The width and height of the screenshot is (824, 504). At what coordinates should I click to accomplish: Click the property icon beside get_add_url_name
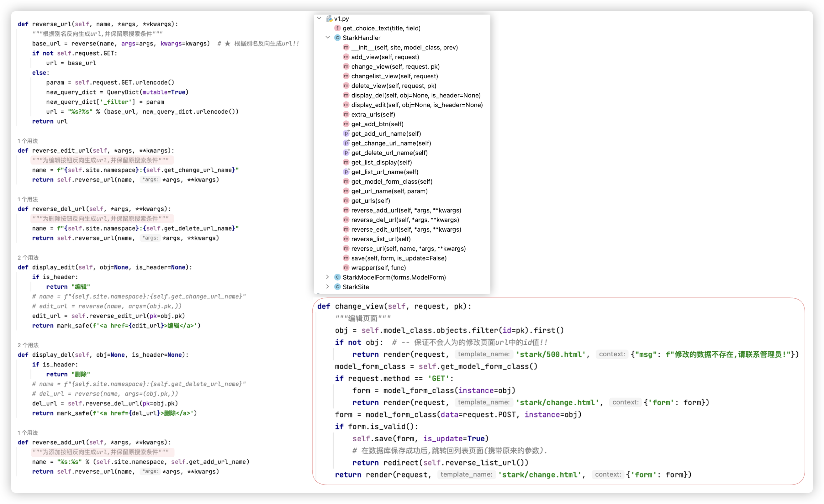coord(346,133)
